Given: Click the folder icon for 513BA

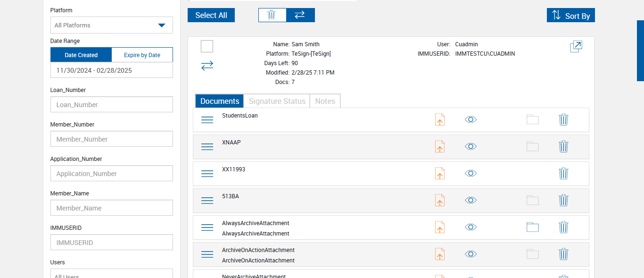Looking at the screenshot, I should [x=533, y=200].
